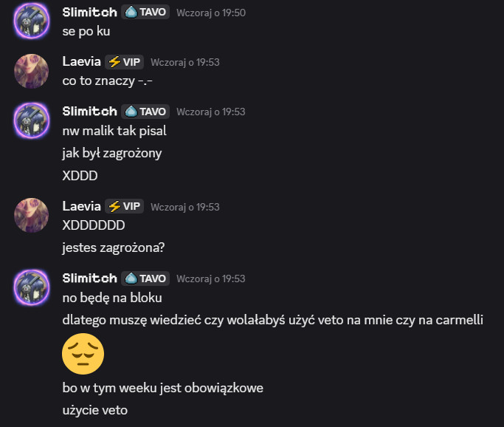The width and height of the screenshot is (504, 427).
Task: Open Slimitch's profile from the username above "se po ku"
Action: coord(89,12)
